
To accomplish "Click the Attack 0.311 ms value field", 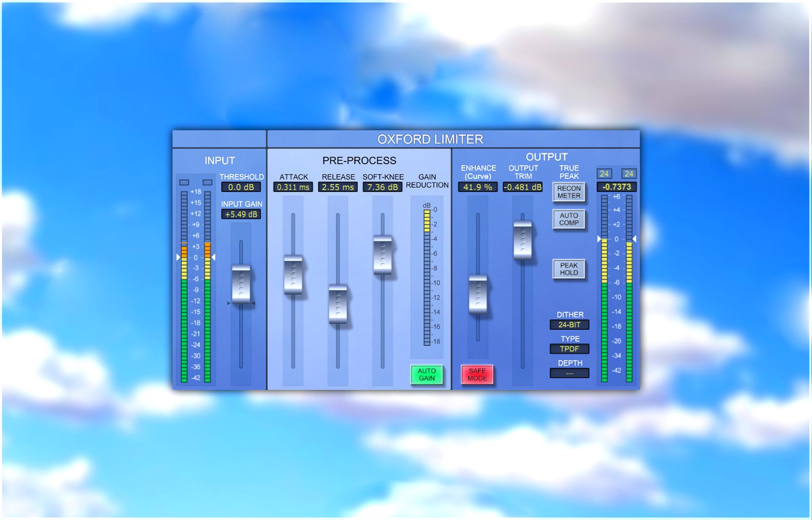I will [293, 187].
